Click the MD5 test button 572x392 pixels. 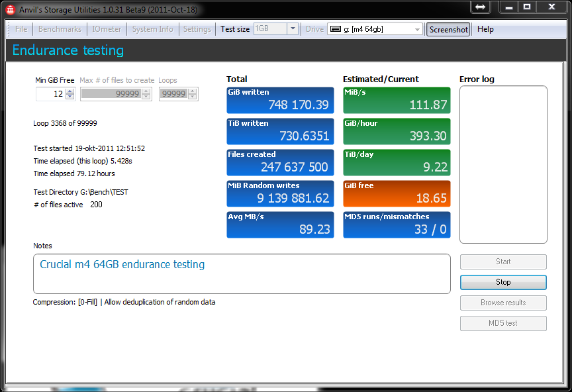coord(503,323)
